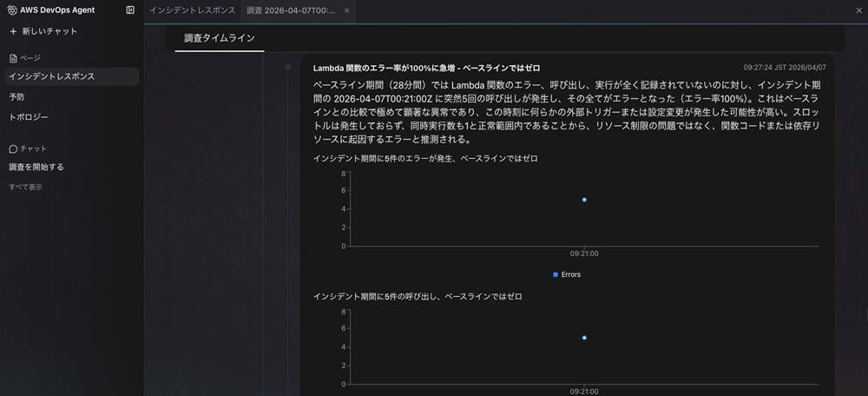Click the AWS DevOps Agent logo icon

(12, 10)
